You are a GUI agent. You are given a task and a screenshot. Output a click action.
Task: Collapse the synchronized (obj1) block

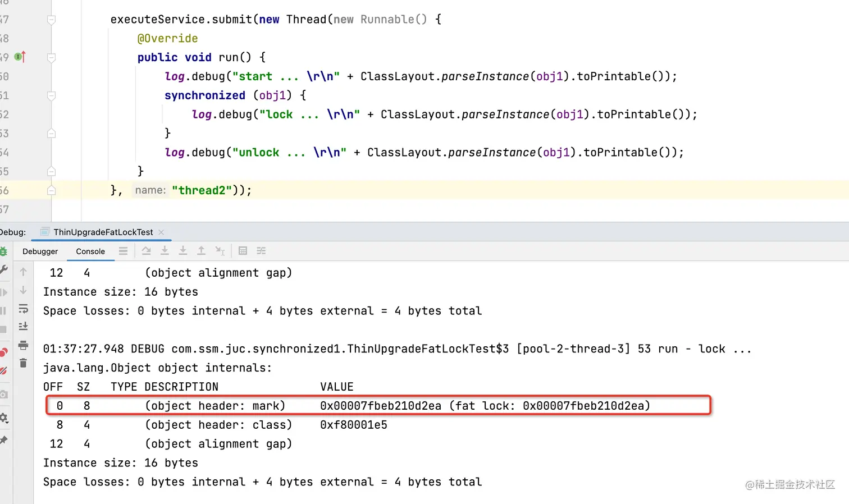click(51, 95)
